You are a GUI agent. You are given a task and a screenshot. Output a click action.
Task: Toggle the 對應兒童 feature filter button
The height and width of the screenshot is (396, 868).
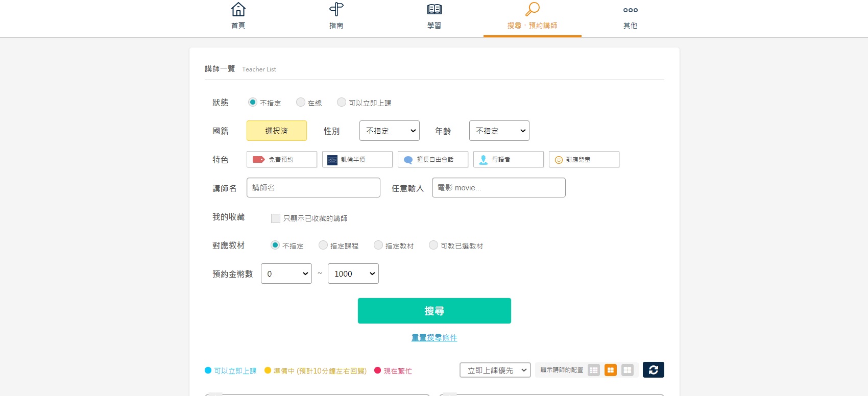(x=584, y=159)
